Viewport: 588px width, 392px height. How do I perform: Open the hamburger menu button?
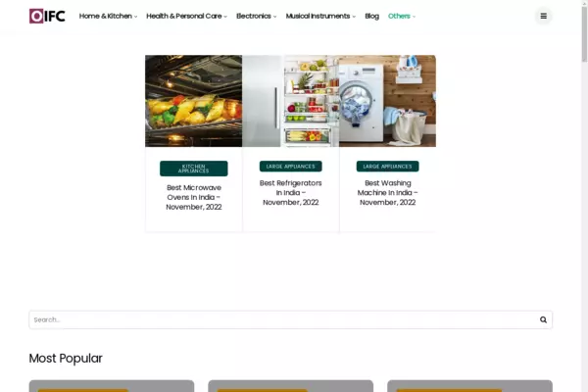tap(543, 16)
